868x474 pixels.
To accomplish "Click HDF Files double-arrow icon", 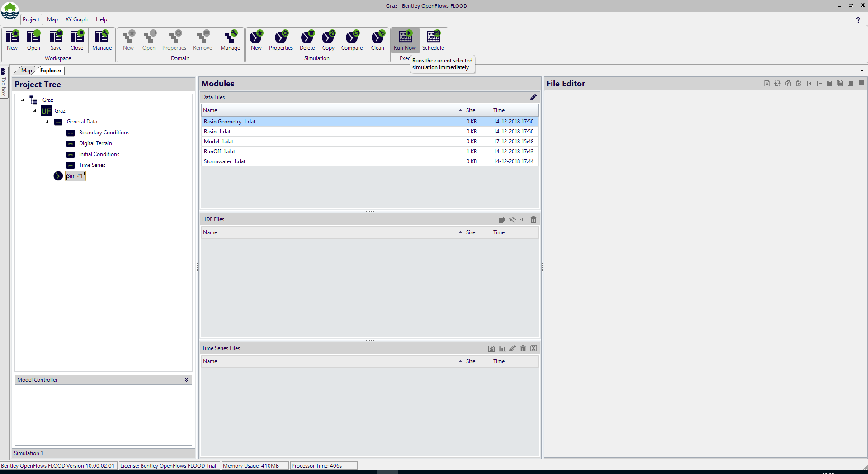I will 513,219.
